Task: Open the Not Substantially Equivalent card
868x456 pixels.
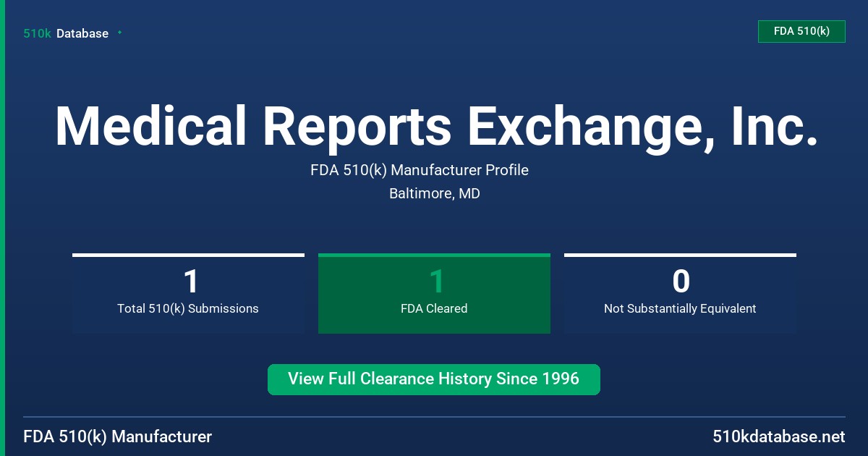Action: coord(680,293)
